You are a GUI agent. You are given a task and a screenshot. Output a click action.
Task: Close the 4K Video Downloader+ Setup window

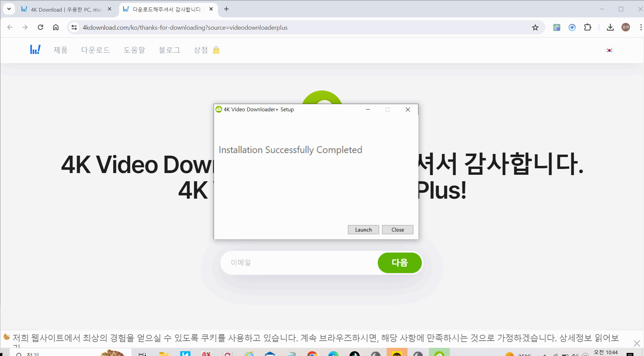tap(408, 110)
